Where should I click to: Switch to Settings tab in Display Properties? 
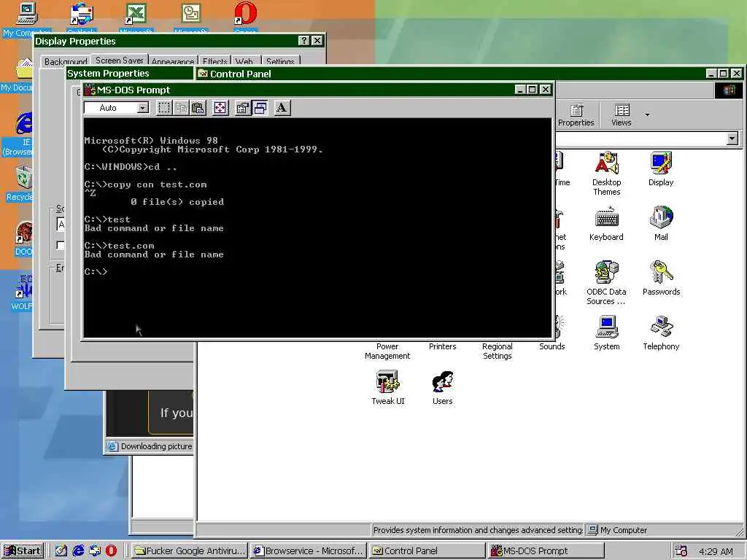pos(280,61)
